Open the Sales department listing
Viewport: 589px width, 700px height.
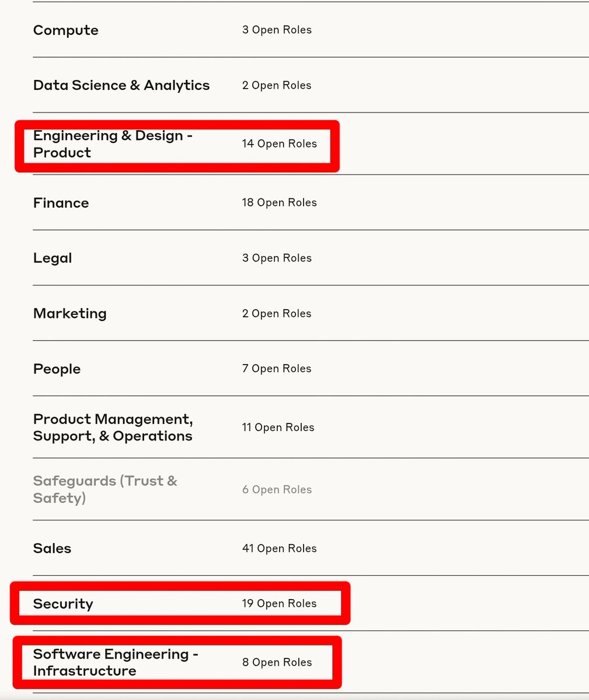[52, 548]
